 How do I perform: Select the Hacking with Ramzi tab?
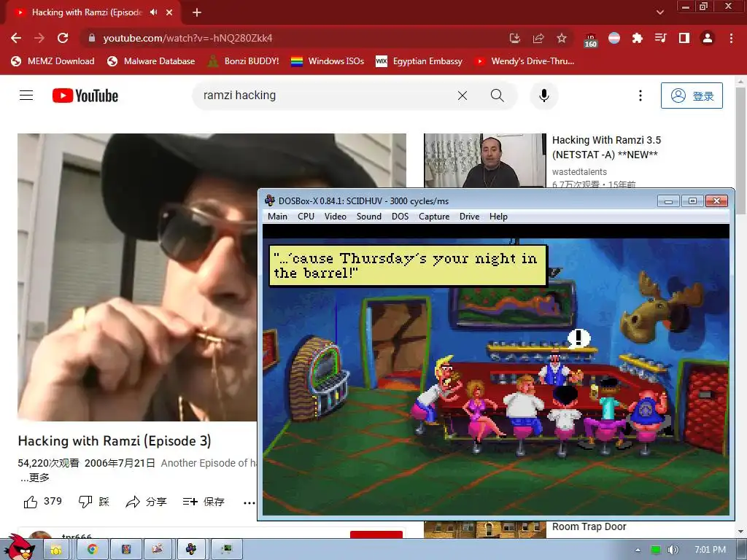[x=87, y=12]
